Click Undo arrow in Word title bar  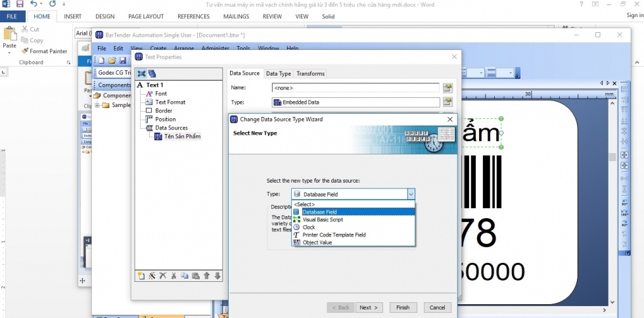[x=34, y=4]
